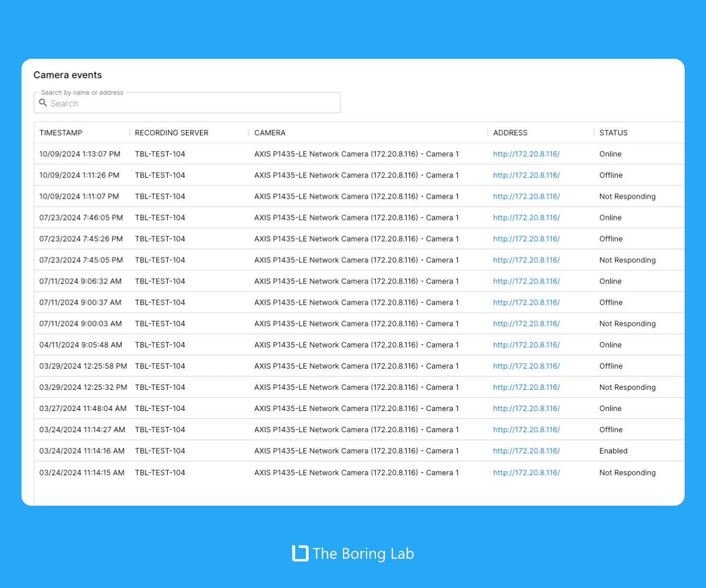This screenshot has width=706, height=588.
Task: Select timestamp 10/09/2024 1:11:26 PM
Action: click(79, 175)
